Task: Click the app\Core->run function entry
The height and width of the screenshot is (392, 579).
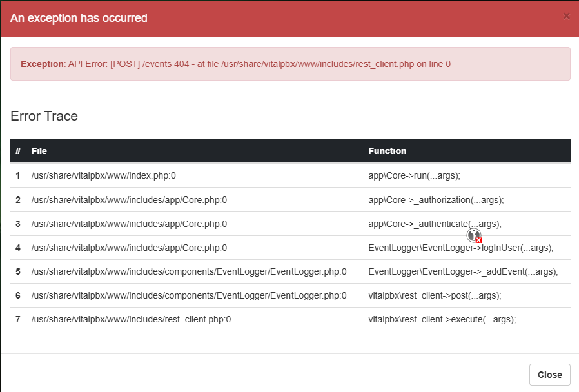Action: click(x=414, y=175)
